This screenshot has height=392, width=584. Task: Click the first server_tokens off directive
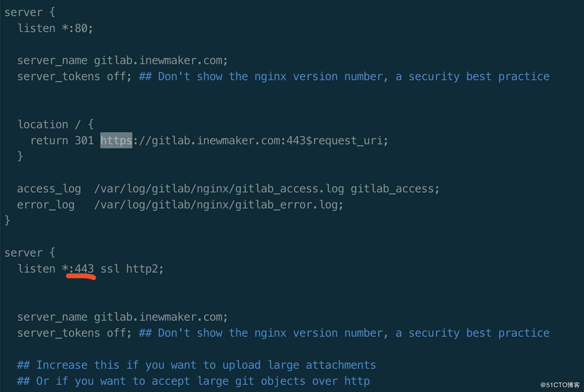[74, 77]
